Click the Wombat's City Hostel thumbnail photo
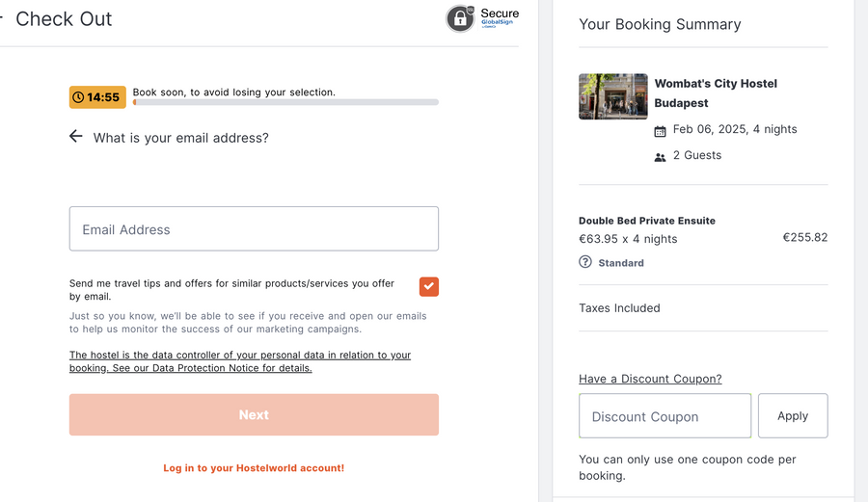Screen dimensions: 868x502 pyautogui.click(x=613, y=96)
